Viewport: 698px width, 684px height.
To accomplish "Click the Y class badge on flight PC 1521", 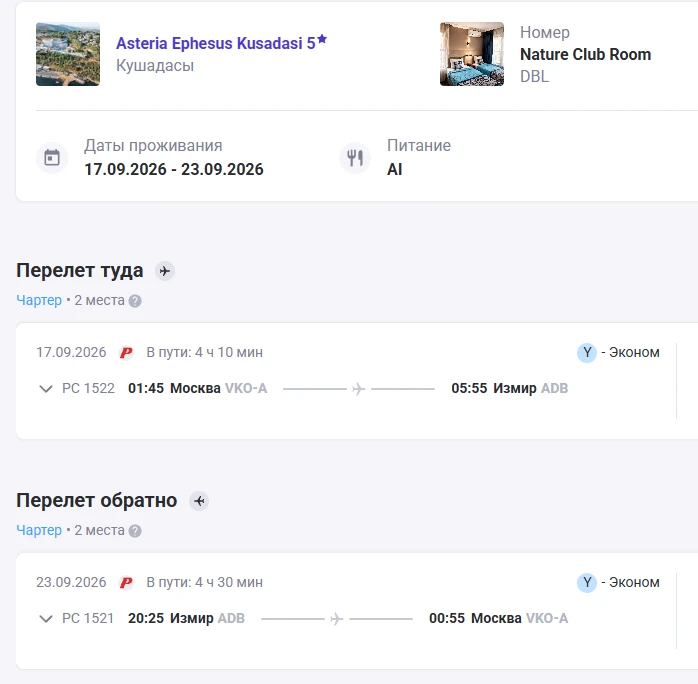I will 587,583.
